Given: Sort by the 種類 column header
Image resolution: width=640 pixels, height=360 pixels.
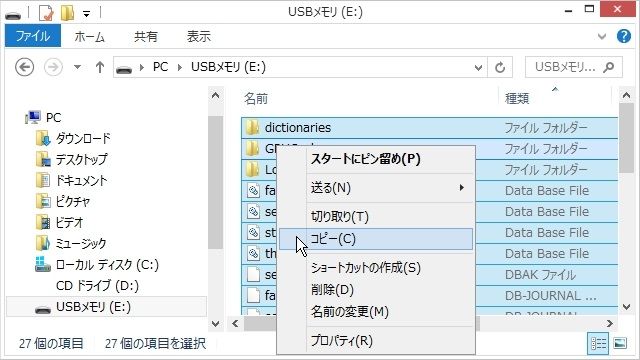Looking at the screenshot, I should pyautogui.click(x=517, y=98).
